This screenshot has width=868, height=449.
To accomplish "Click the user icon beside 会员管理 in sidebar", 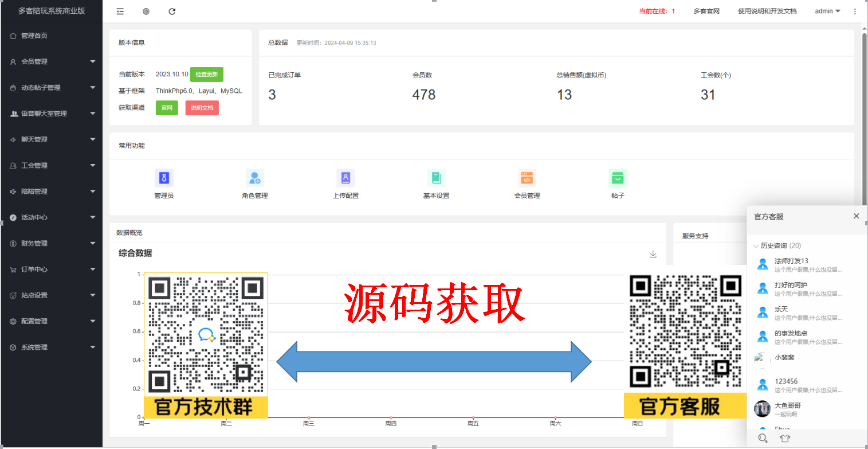I will pos(13,61).
